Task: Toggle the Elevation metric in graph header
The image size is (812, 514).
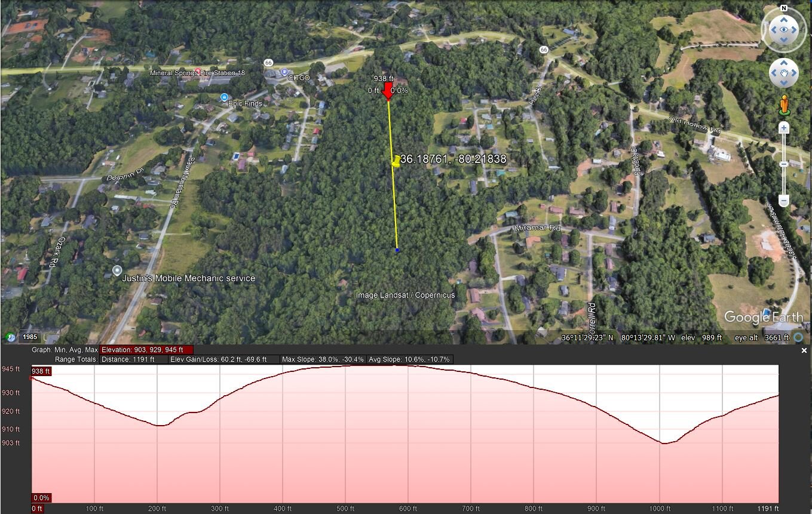Action: [x=146, y=350]
